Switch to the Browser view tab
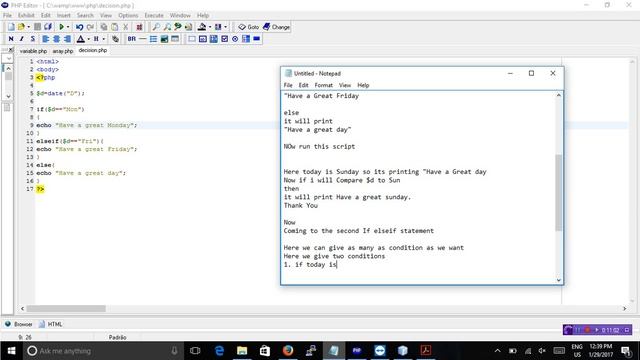 click(19, 324)
